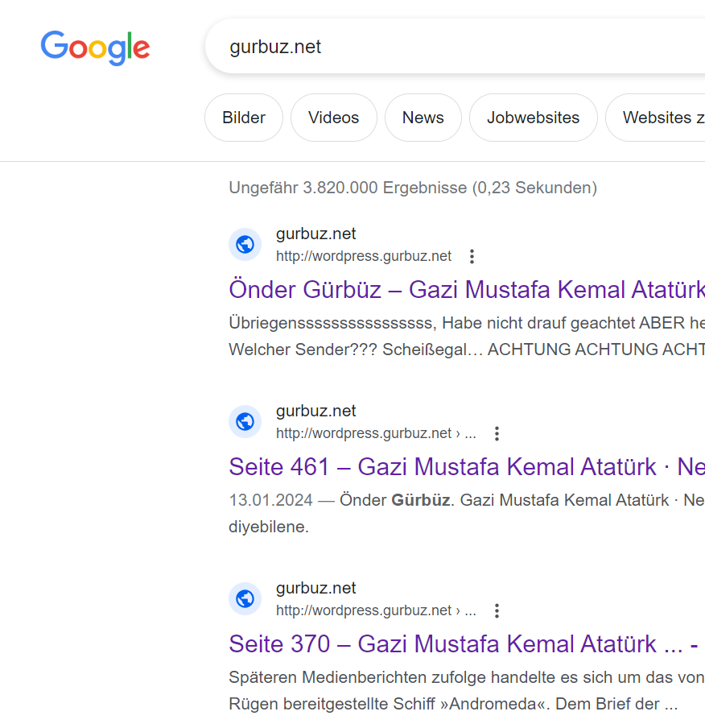
Task: Open three-dot options for Seite 370 result
Action: click(x=497, y=611)
